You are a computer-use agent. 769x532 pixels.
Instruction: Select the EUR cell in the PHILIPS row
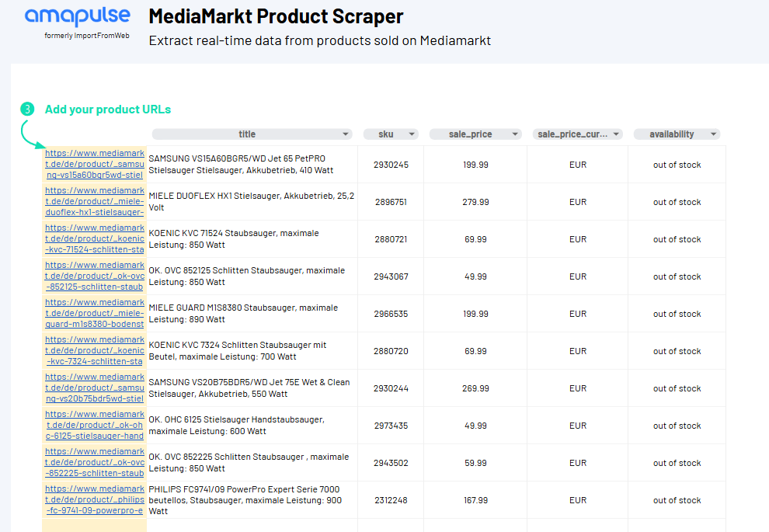point(578,500)
